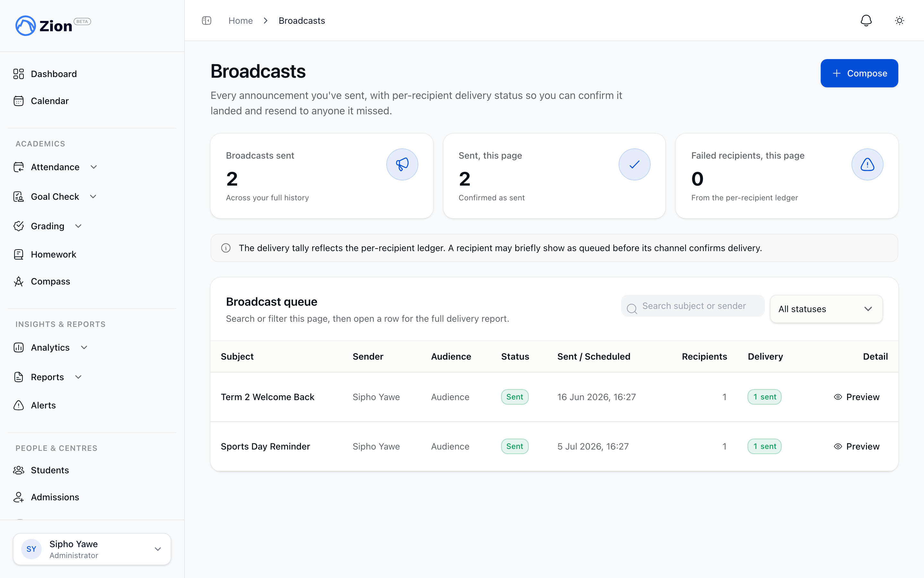Screen dimensions: 924x578
Task: Expand the Attendance submenu chevron
Action: click(x=94, y=167)
